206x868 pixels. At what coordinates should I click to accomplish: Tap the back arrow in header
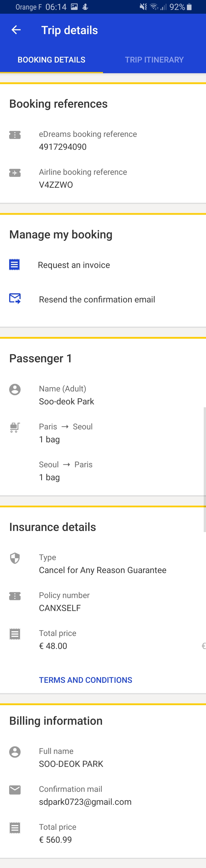16,30
